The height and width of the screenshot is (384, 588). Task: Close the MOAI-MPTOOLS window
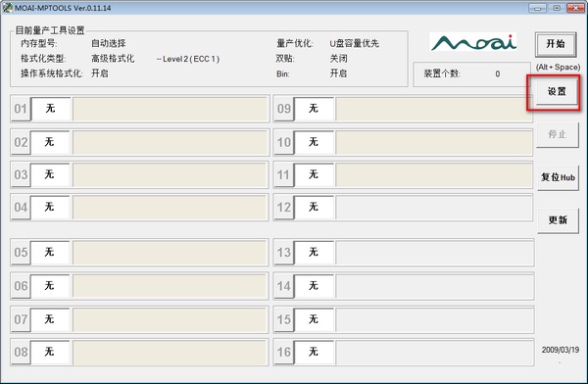click(575, 8)
